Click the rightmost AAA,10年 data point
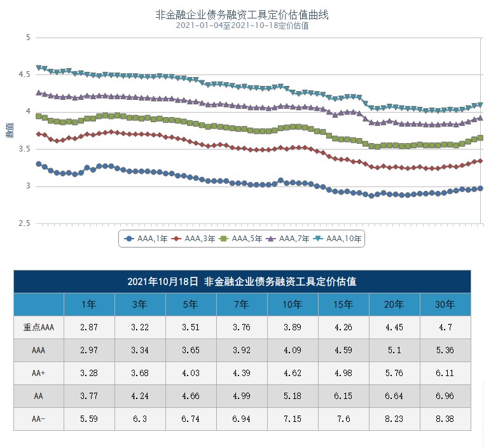 tap(480, 105)
